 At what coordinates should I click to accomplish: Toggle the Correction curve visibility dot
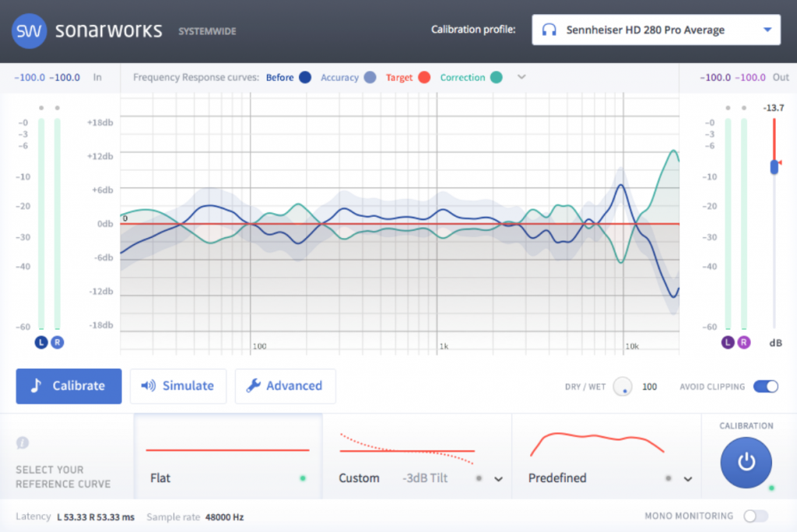click(496, 78)
